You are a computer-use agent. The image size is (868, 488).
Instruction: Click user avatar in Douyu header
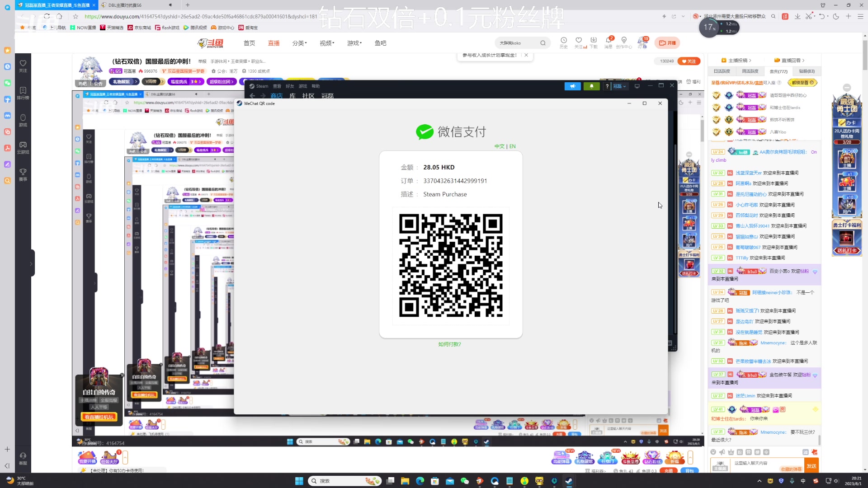coord(642,42)
